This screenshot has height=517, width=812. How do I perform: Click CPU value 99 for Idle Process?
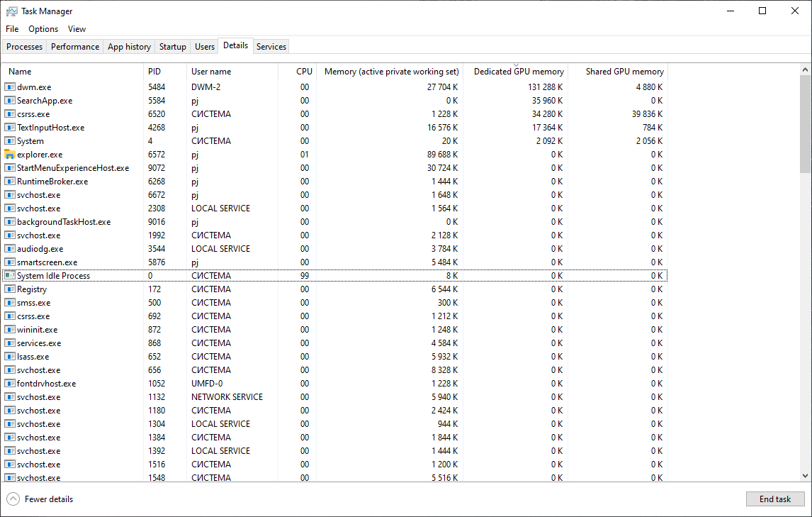[305, 276]
